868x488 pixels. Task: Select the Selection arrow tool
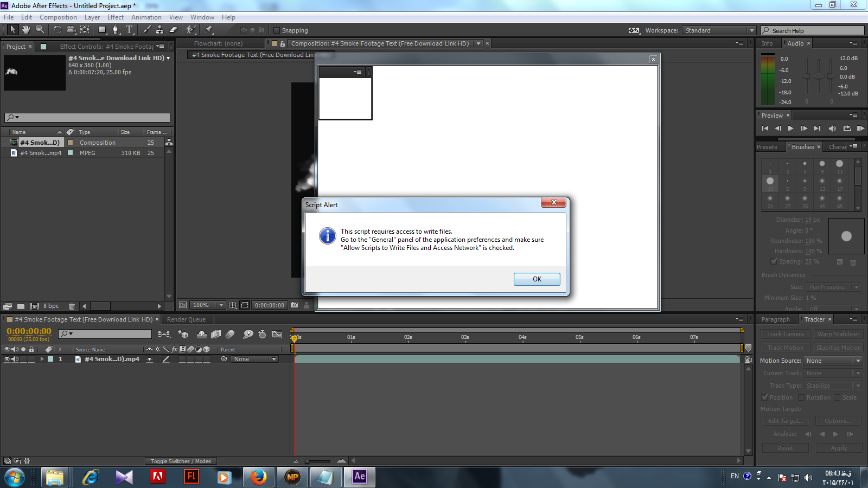12,29
